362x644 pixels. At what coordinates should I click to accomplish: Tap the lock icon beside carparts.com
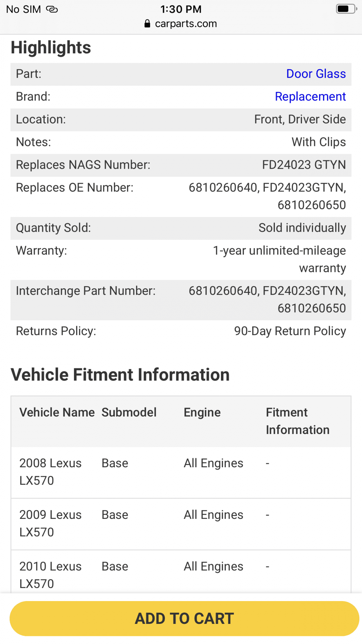coord(147,23)
